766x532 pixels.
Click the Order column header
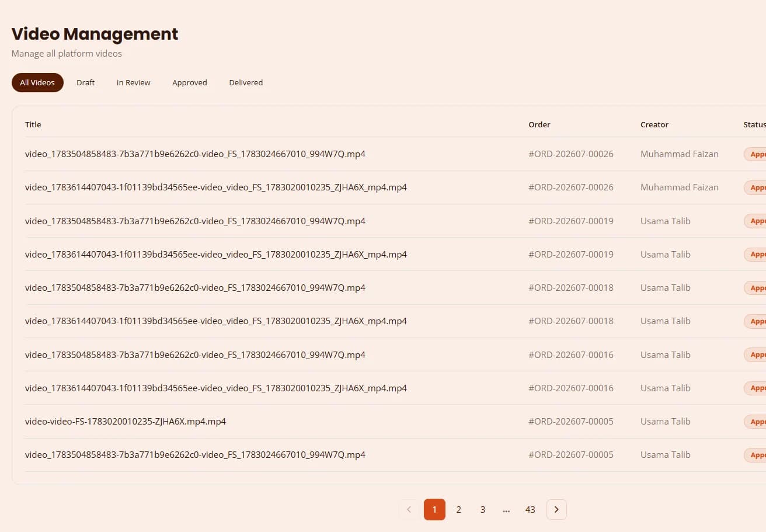[539, 124]
